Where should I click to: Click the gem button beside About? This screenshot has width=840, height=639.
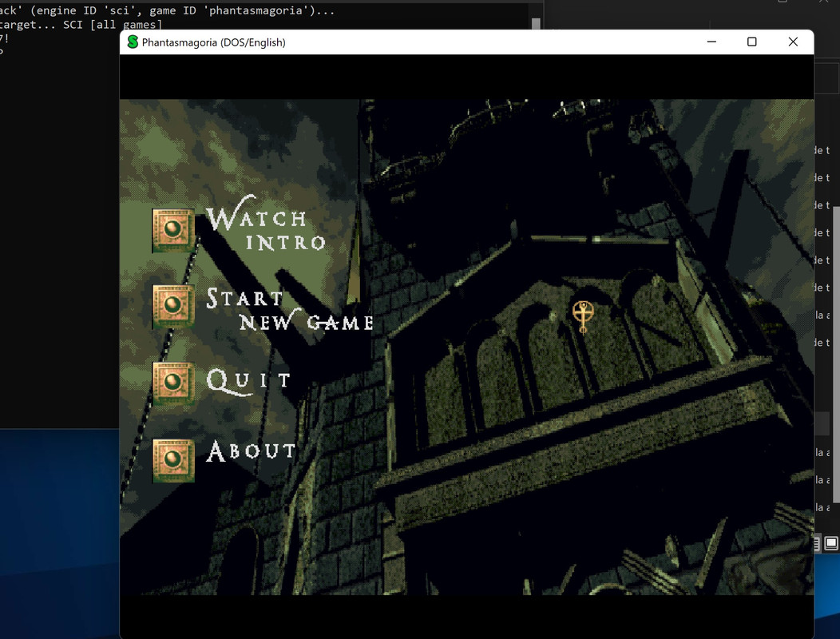click(x=173, y=461)
